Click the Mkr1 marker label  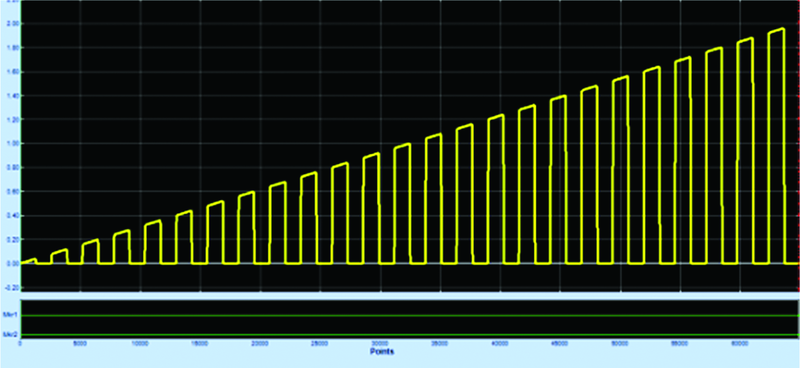(x=10, y=315)
